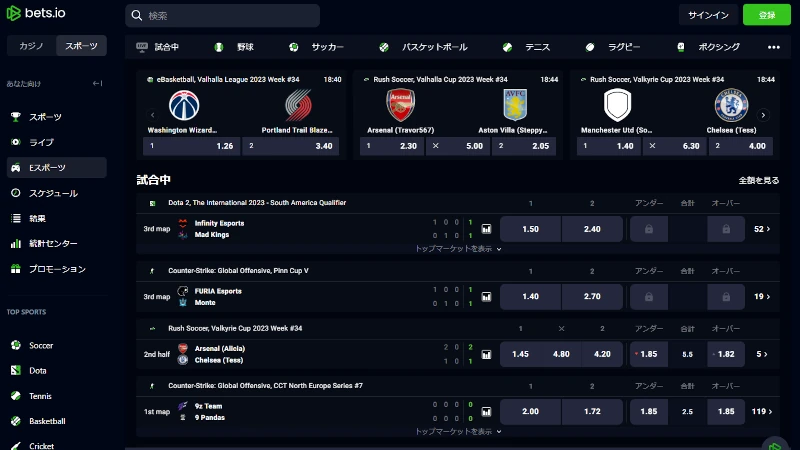Bet on FURIA Esports at odds 1.40

click(530, 296)
